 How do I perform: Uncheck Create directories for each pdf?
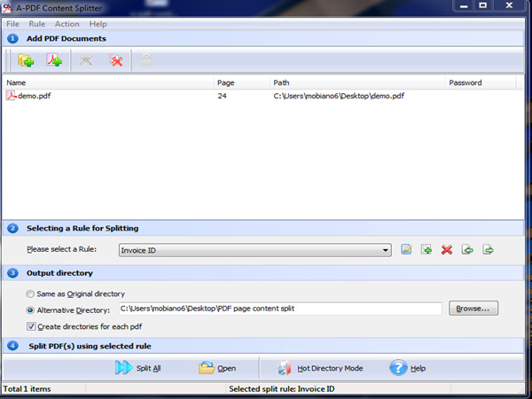click(31, 326)
